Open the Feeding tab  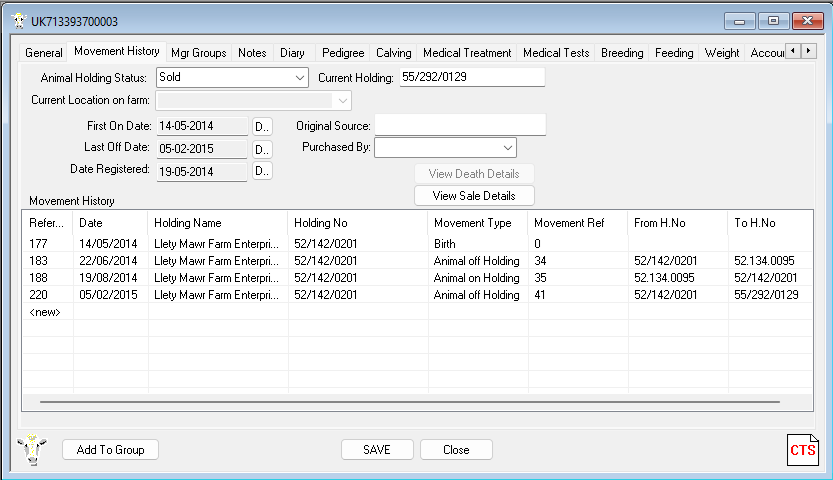coord(674,53)
